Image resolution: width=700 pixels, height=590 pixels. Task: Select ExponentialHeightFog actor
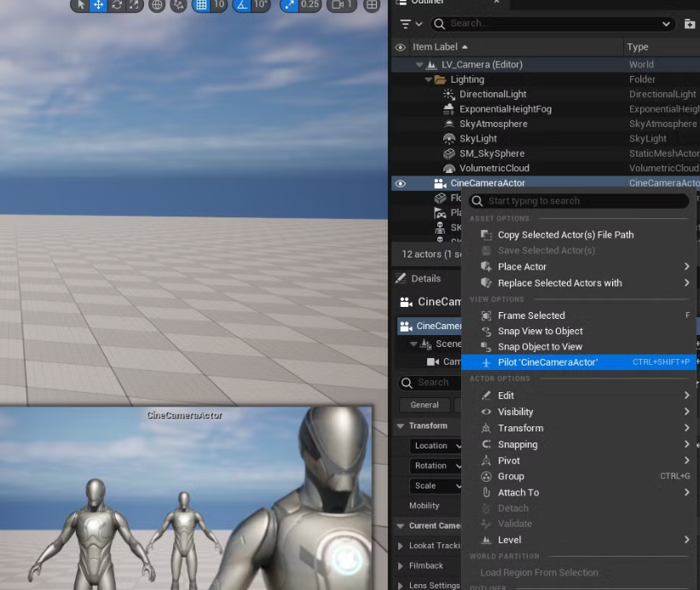click(506, 109)
